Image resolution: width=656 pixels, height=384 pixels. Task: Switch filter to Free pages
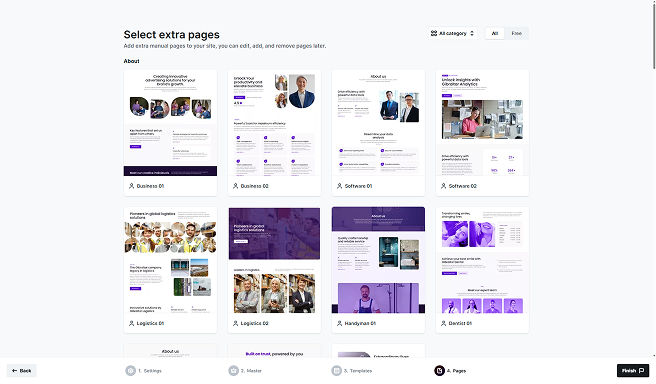tap(517, 33)
